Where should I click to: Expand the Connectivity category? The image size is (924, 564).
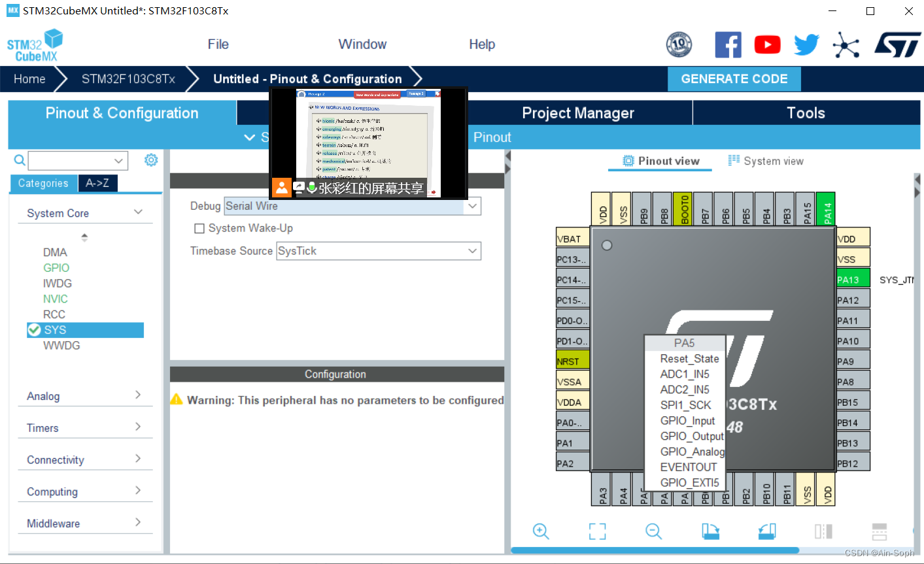pos(85,460)
